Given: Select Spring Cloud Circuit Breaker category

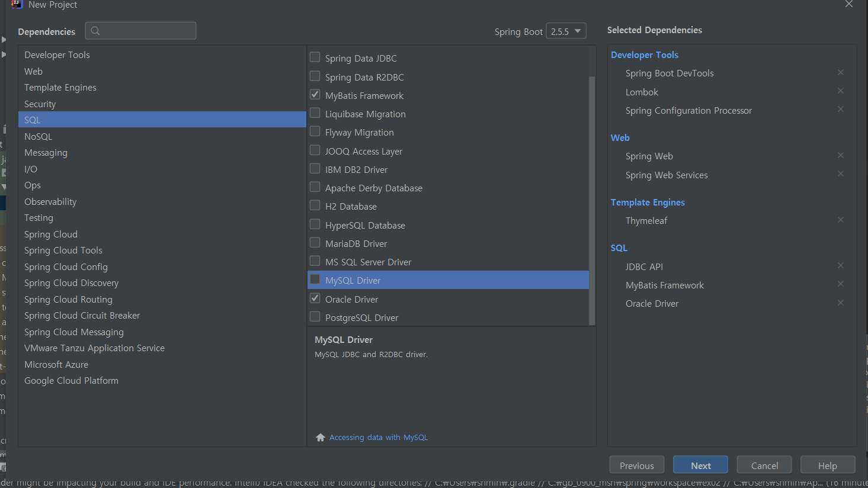Looking at the screenshot, I should (x=162, y=315).
